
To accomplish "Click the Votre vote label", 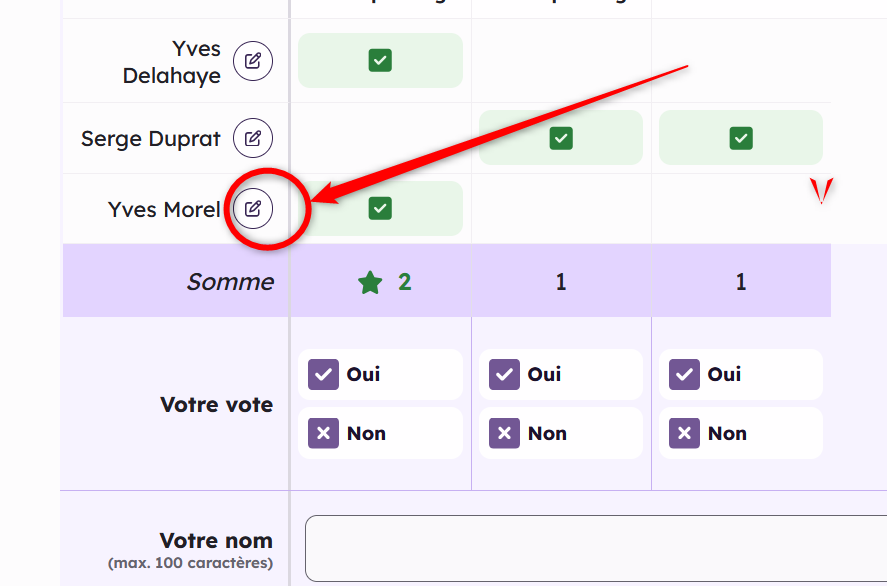I will [216, 405].
